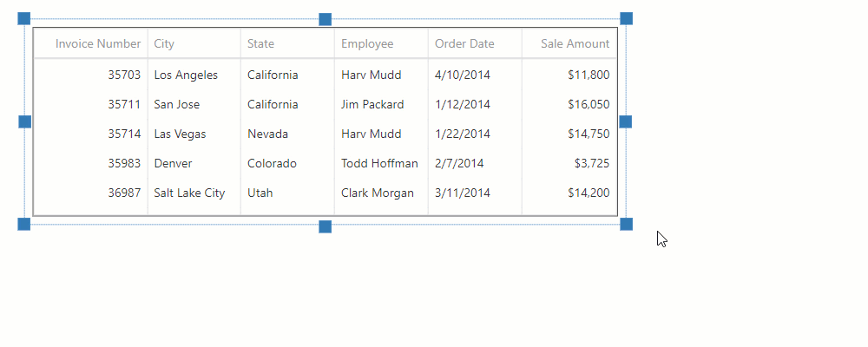Click the top-right resize handle

click(x=626, y=18)
